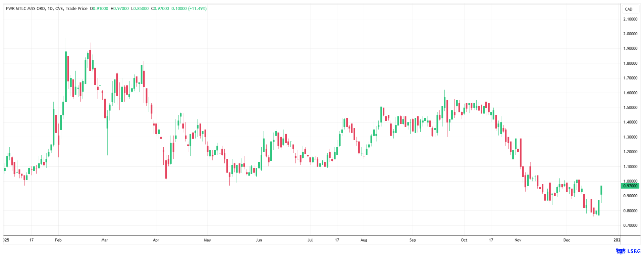Click the CAD currency label
This screenshot has height=255, width=644.
coord(628,9)
